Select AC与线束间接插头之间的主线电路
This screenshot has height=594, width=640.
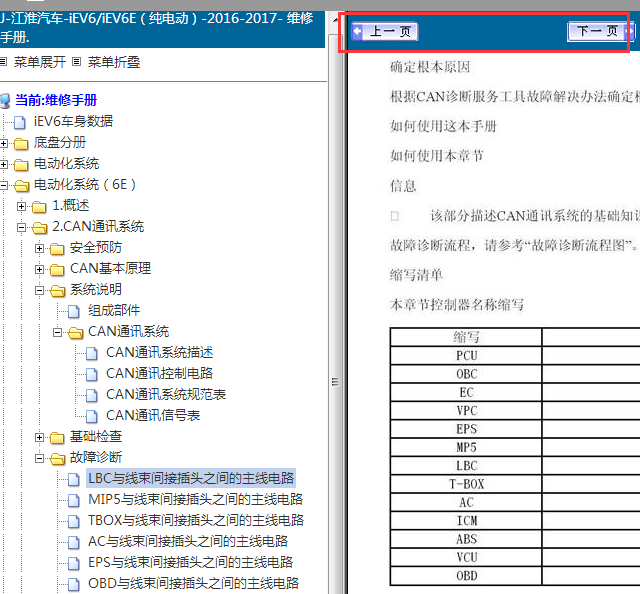[188, 542]
